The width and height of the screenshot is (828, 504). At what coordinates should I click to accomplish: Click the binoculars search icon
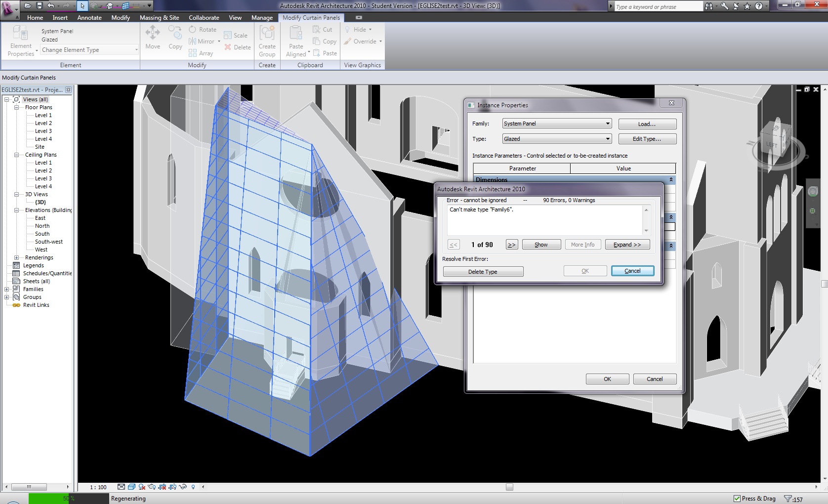pos(709,6)
